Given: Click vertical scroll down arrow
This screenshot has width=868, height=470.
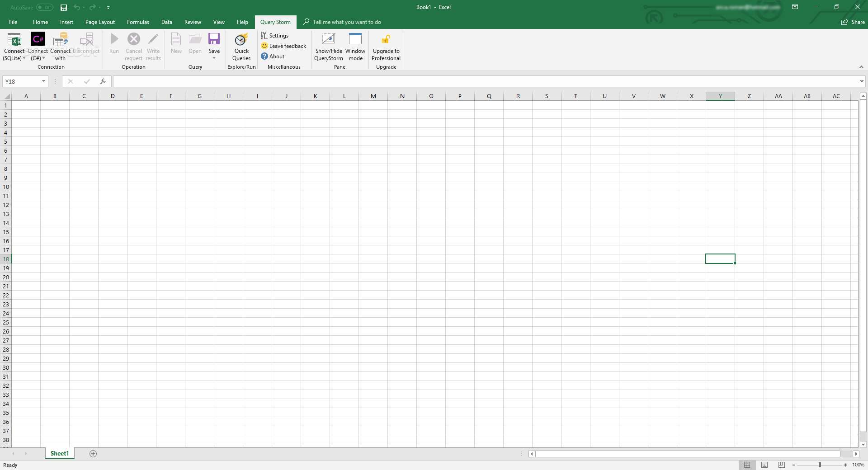Looking at the screenshot, I should [x=863, y=445].
